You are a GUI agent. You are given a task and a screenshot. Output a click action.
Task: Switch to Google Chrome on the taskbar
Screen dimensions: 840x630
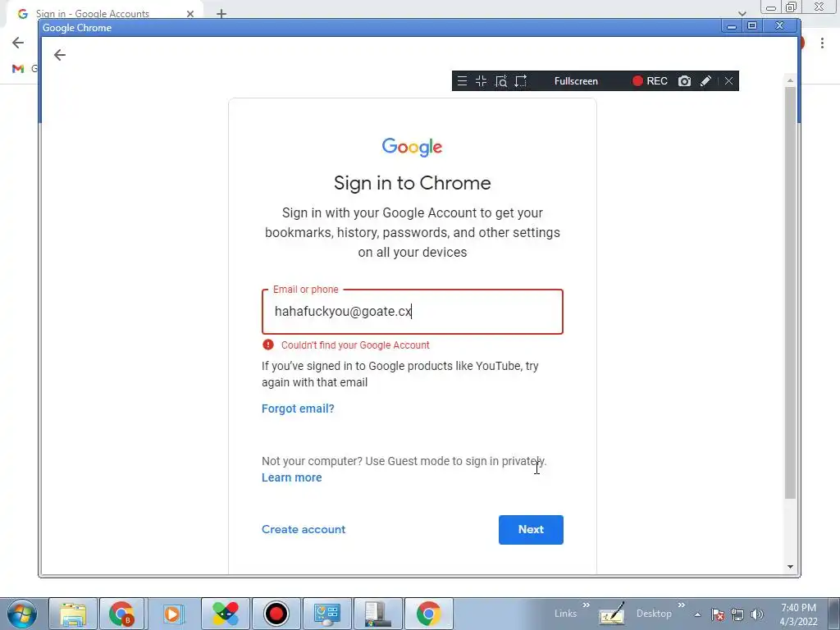pyautogui.click(x=428, y=614)
